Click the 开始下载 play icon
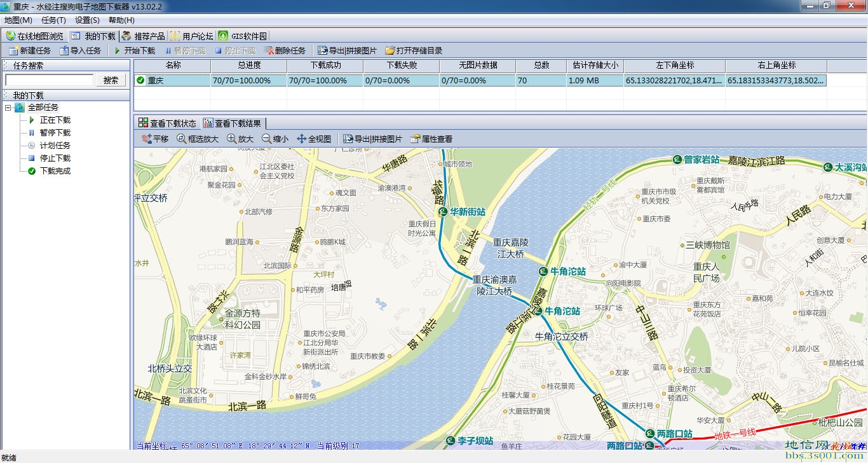The width and height of the screenshot is (868, 463). [118, 50]
